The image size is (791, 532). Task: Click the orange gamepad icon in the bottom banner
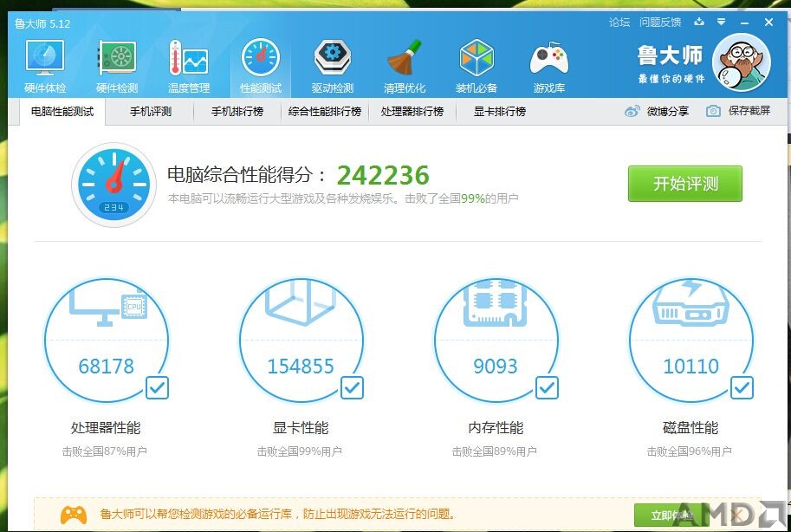74,515
